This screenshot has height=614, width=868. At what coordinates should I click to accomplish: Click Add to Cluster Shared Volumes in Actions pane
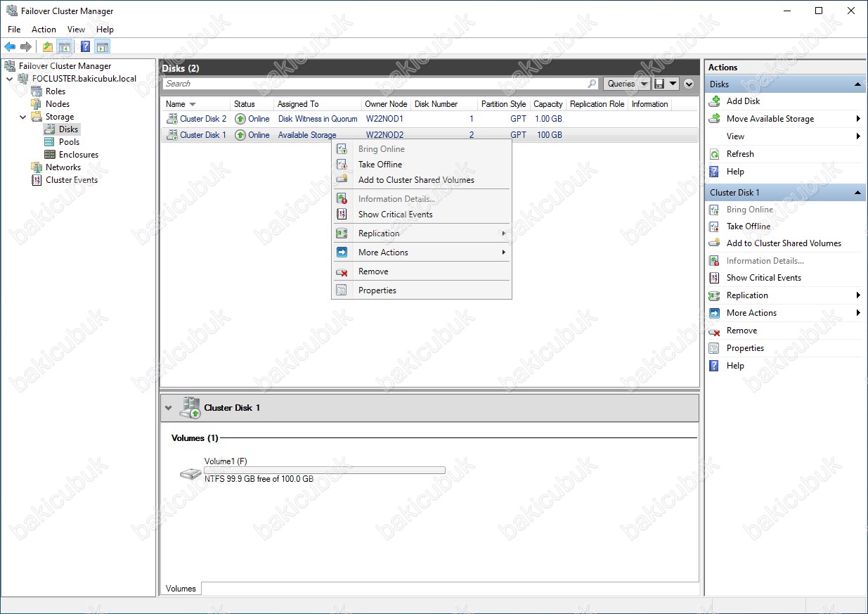[784, 243]
